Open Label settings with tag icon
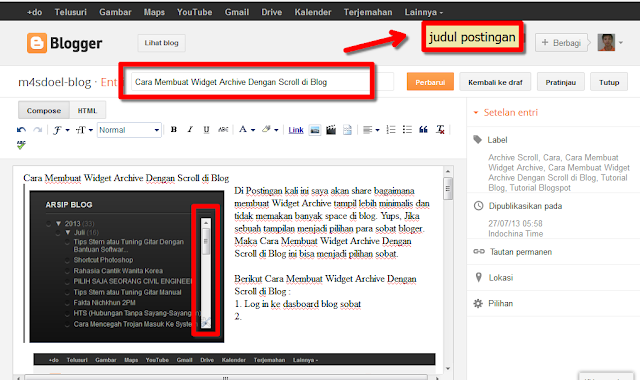This screenshot has width=640, height=380. click(477, 140)
